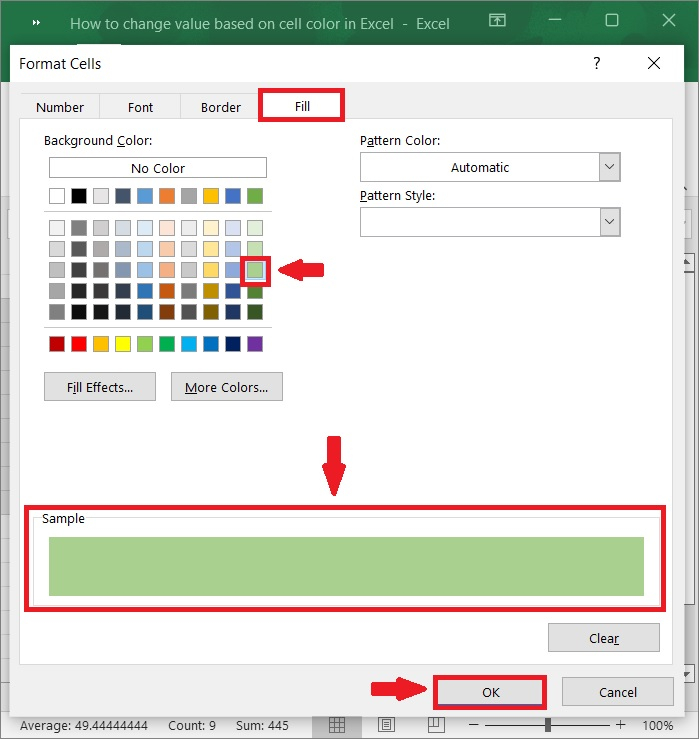
Task: Click Average: 49.44444444 in status bar
Action: (84, 725)
